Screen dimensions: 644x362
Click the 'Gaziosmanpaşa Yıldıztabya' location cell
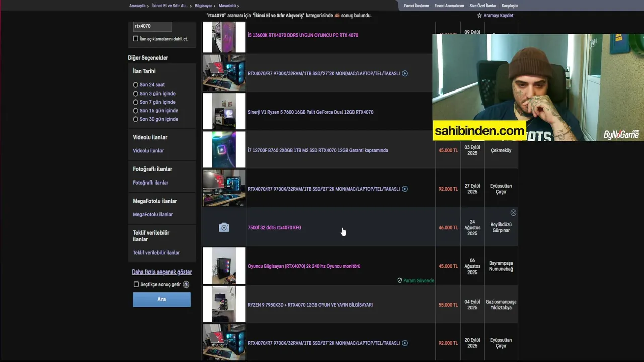click(501, 305)
